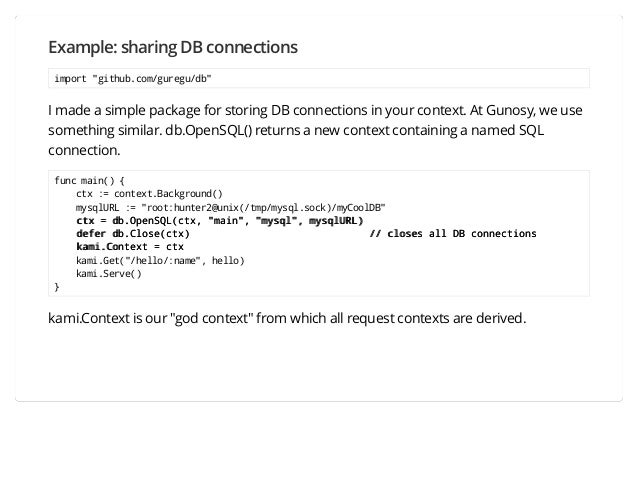Screen dimensions: 638x493
Task: Click the sentence about kami.Context god context
Action: tap(287, 318)
